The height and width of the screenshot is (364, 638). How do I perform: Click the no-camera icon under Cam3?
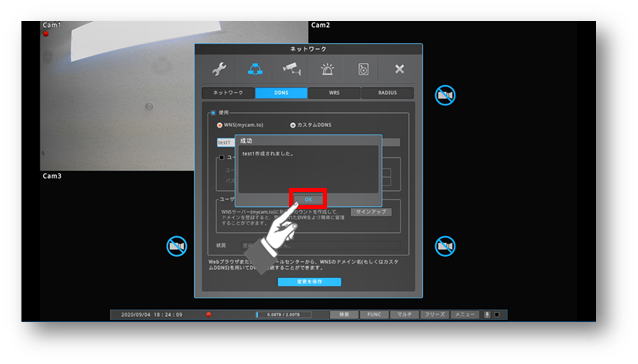[x=177, y=246]
